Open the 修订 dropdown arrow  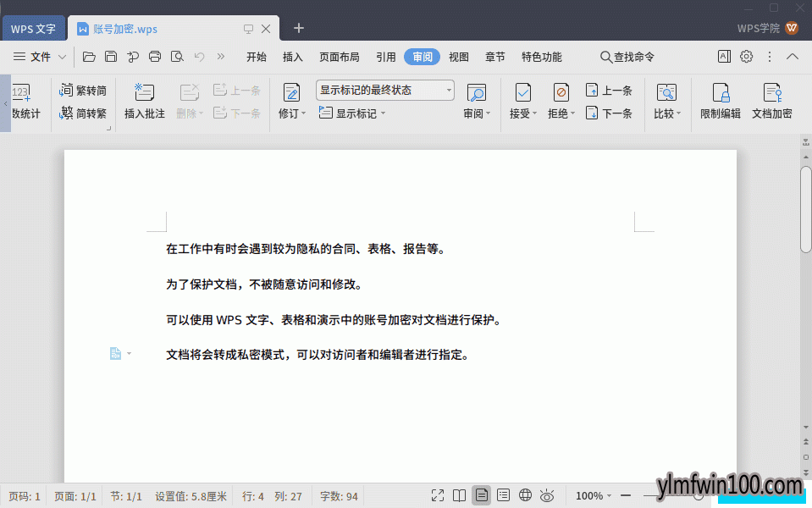[x=303, y=113]
